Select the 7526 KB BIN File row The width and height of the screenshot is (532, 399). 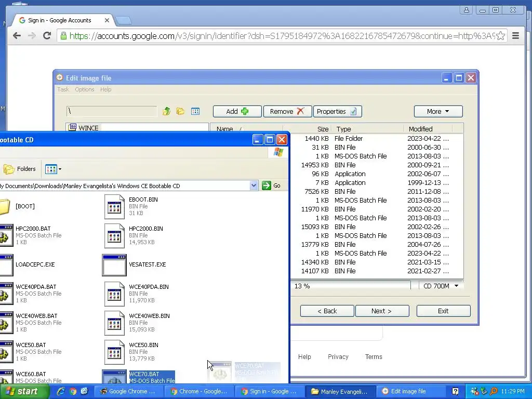tap(376, 191)
